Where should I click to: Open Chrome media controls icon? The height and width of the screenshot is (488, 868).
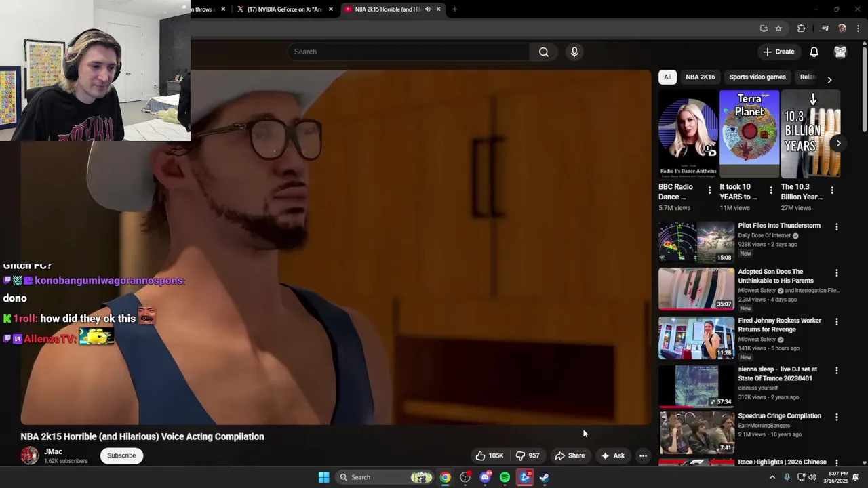(x=825, y=28)
